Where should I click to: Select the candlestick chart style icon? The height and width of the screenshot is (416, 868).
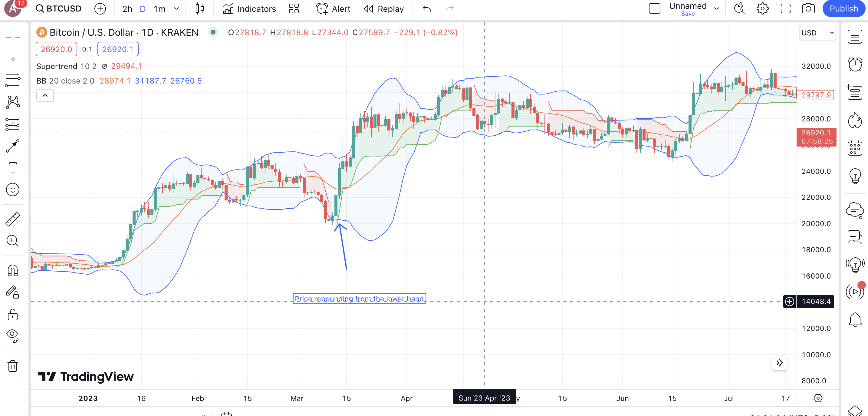[x=199, y=9]
